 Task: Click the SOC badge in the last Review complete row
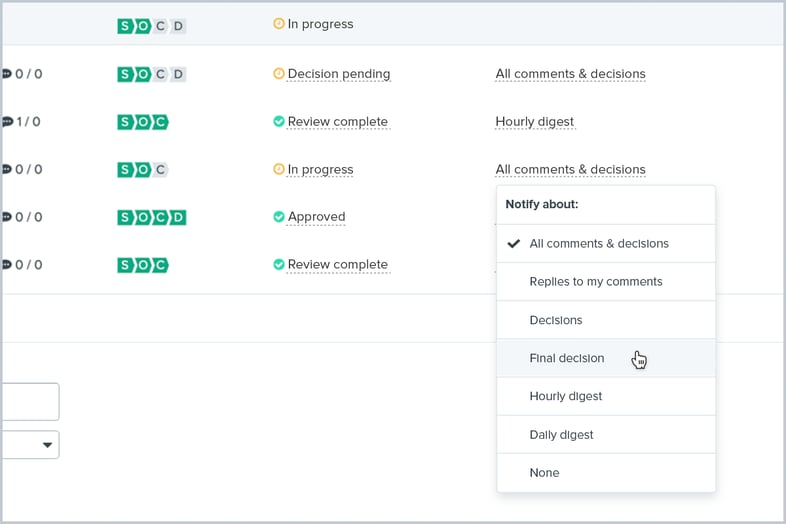143,265
